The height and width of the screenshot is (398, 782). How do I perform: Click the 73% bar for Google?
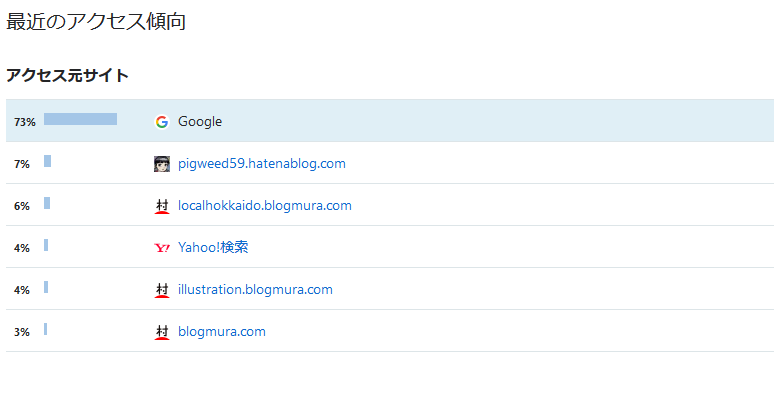pyautogui.click(x=80, y=119)
